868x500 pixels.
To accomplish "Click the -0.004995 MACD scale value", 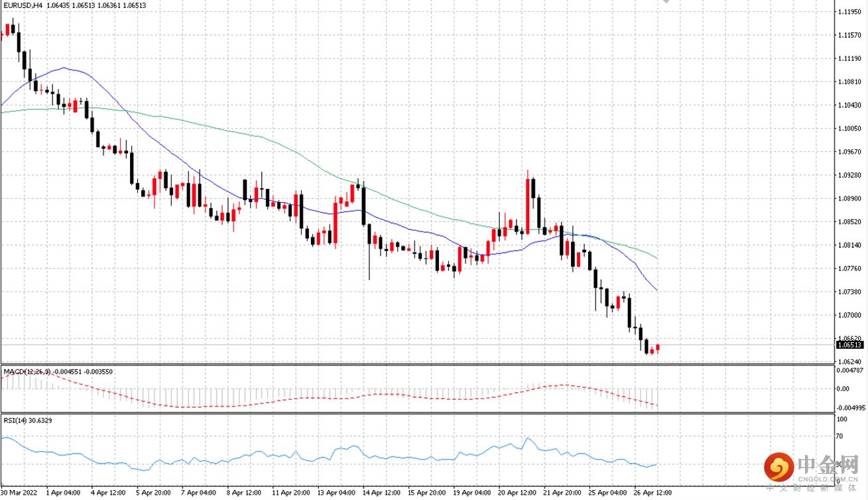I will click(x=851, y=408).
